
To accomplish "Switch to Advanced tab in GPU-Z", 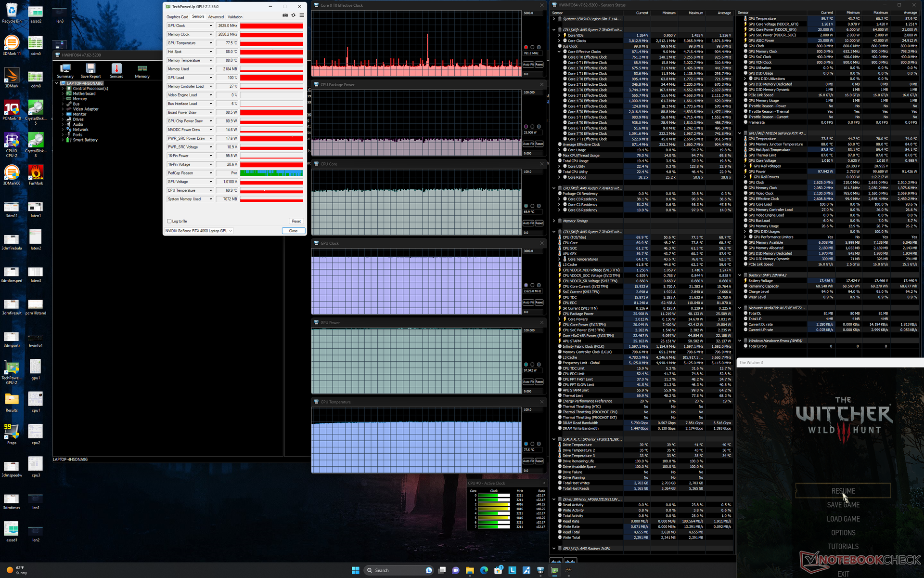I will 216,17.
